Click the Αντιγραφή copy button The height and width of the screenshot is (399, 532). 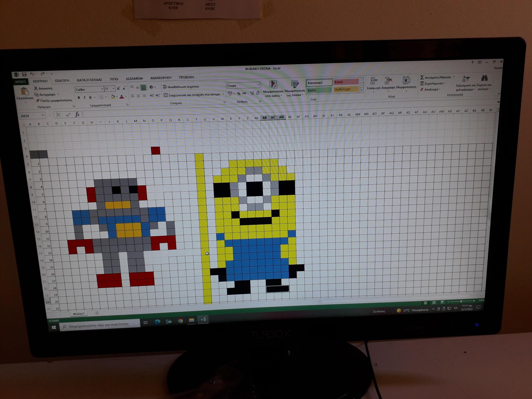(x=47, y=95)
